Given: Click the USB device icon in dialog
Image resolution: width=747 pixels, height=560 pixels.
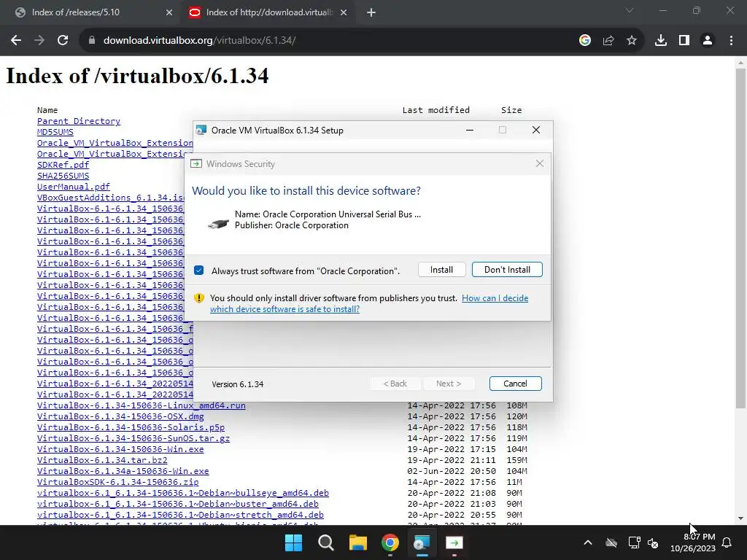Looking at the screenshot, I should [219, 223].
